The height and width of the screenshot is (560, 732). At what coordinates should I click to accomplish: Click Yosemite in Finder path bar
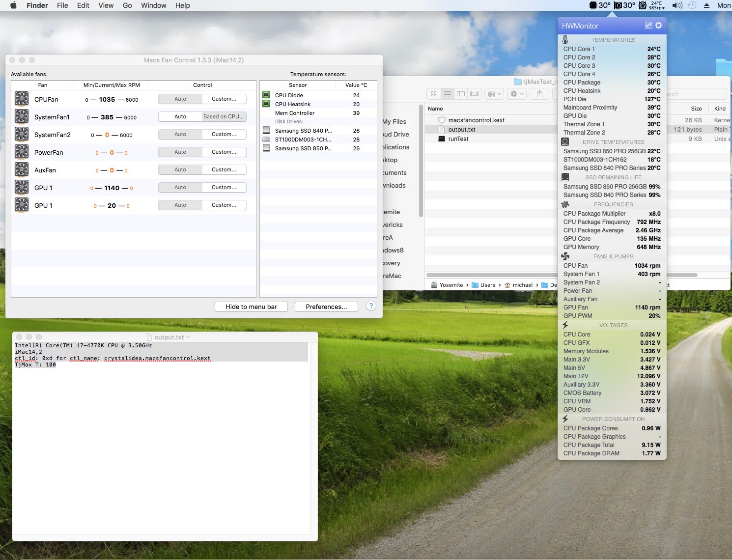(x=447, y=285)
